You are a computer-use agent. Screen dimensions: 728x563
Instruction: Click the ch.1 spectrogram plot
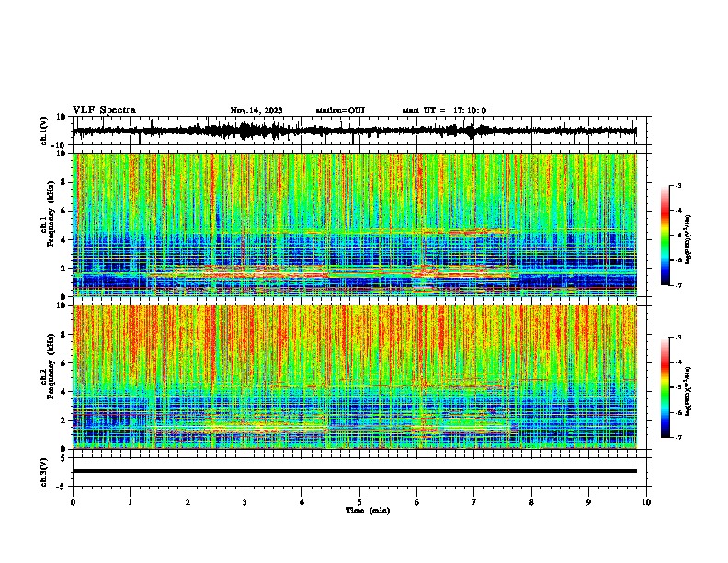point(355,224)
